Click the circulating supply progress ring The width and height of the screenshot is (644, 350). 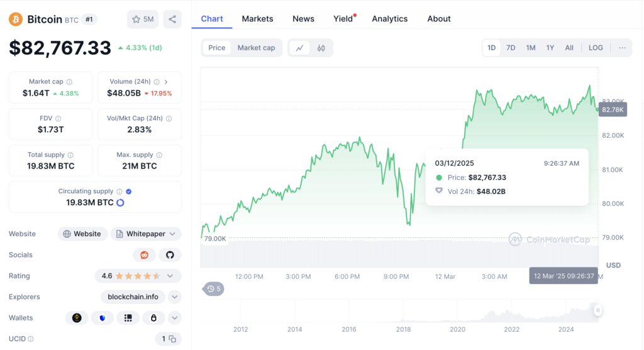tap(120, 203)
